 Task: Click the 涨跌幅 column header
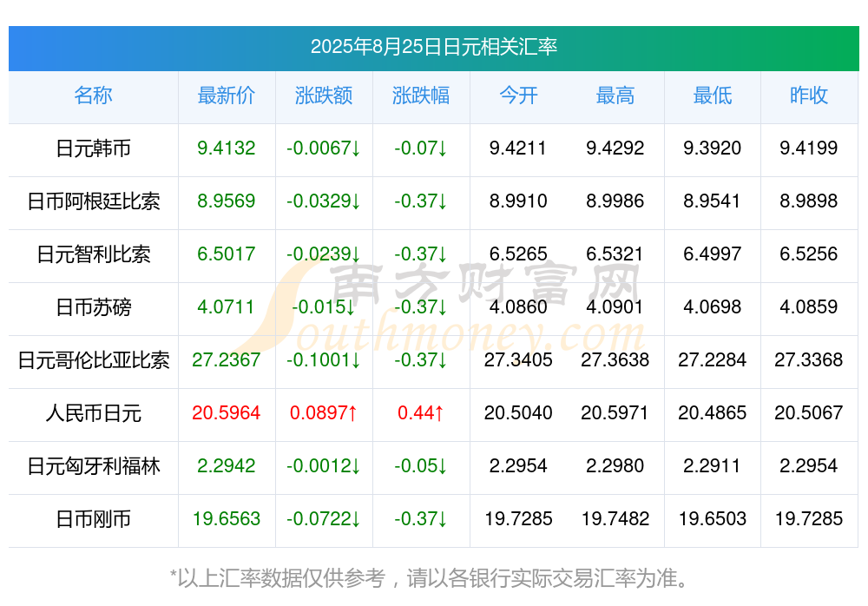(421, 96)
